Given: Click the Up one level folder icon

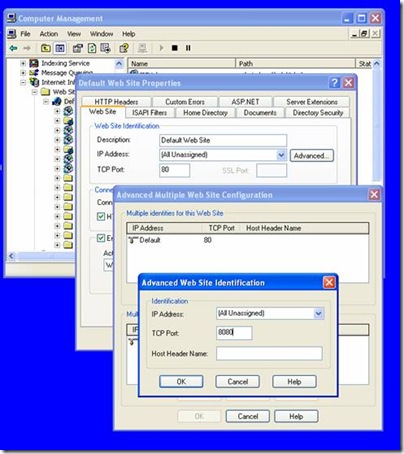Looking at the screenshot, I should [x=46, y=48].
